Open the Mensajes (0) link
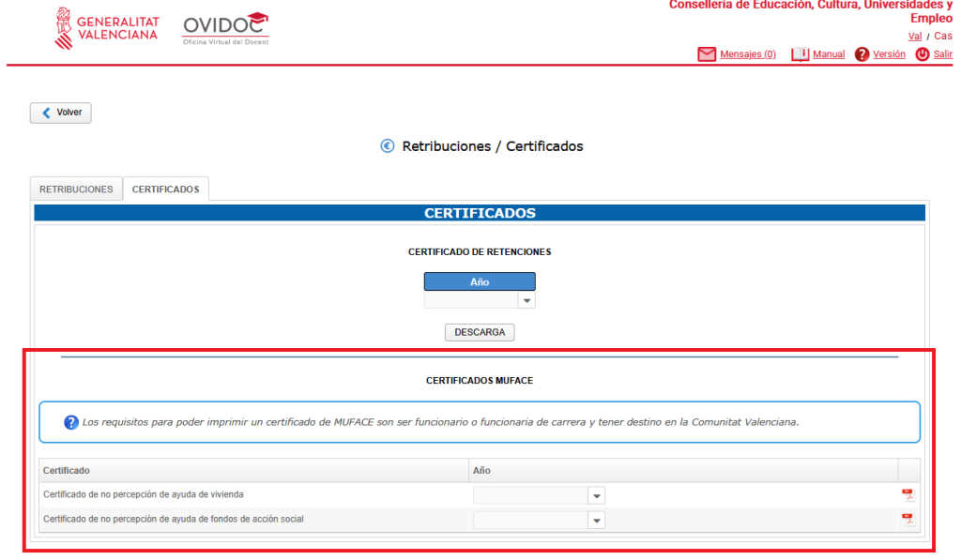This screenshot has height=560, width=961. [x=747, y=54]
